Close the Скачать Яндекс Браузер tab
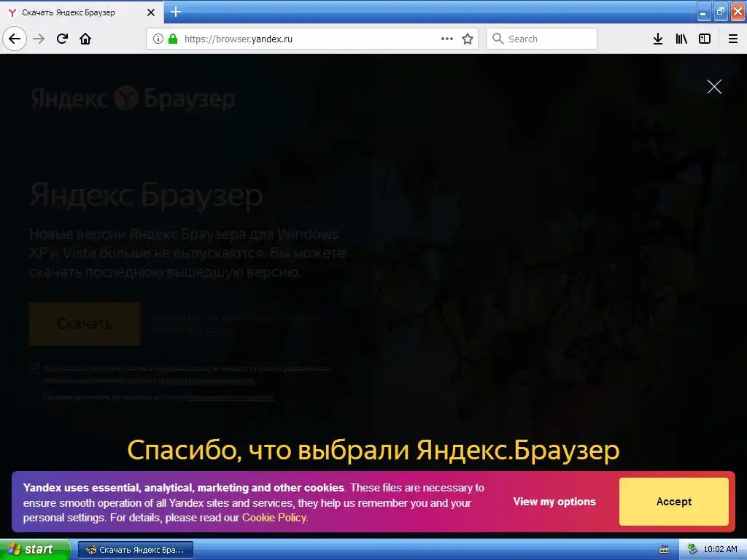The width and height of the screenshot is (747, 560). coord(150,12)
